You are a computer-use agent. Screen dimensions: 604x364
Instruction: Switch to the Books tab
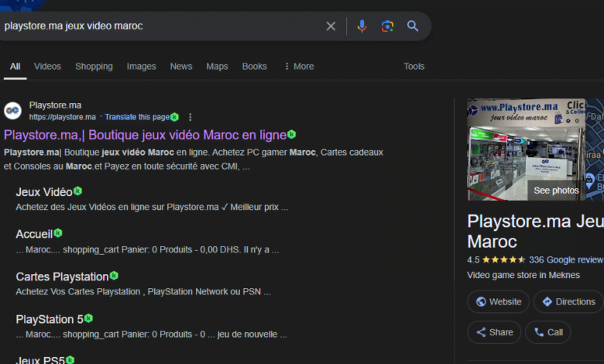(254, 67)
